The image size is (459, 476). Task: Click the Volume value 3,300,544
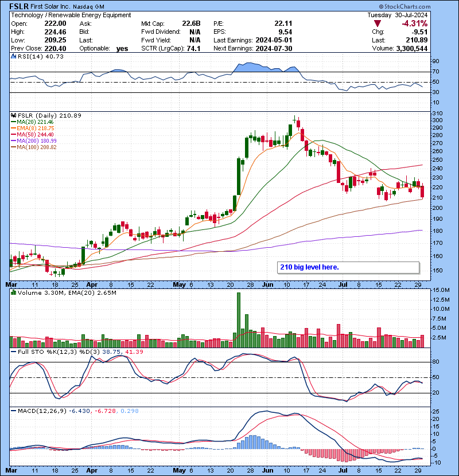tap(412, 48)
